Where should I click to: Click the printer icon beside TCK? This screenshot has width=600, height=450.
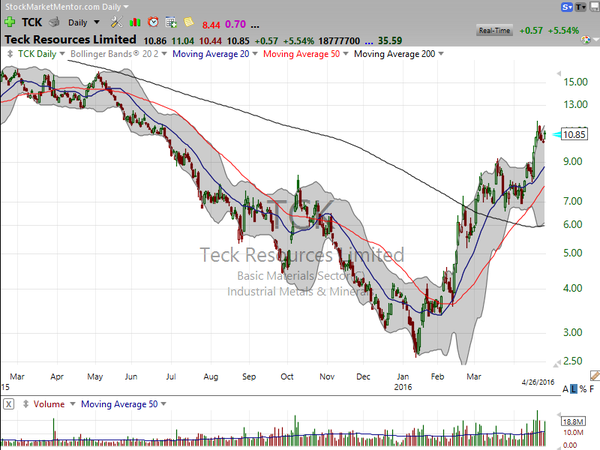click(x=54, y=22)
